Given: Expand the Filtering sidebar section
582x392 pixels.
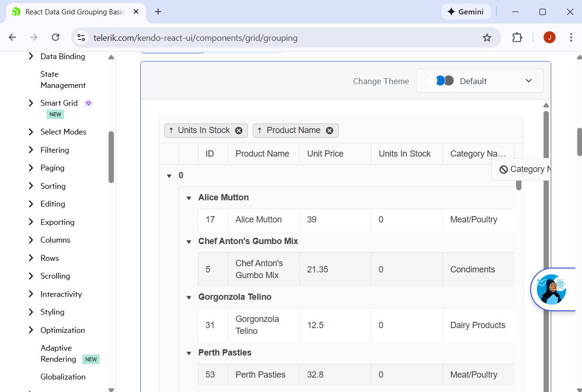Looking at the screenshot, I should (x=31, y=150).
